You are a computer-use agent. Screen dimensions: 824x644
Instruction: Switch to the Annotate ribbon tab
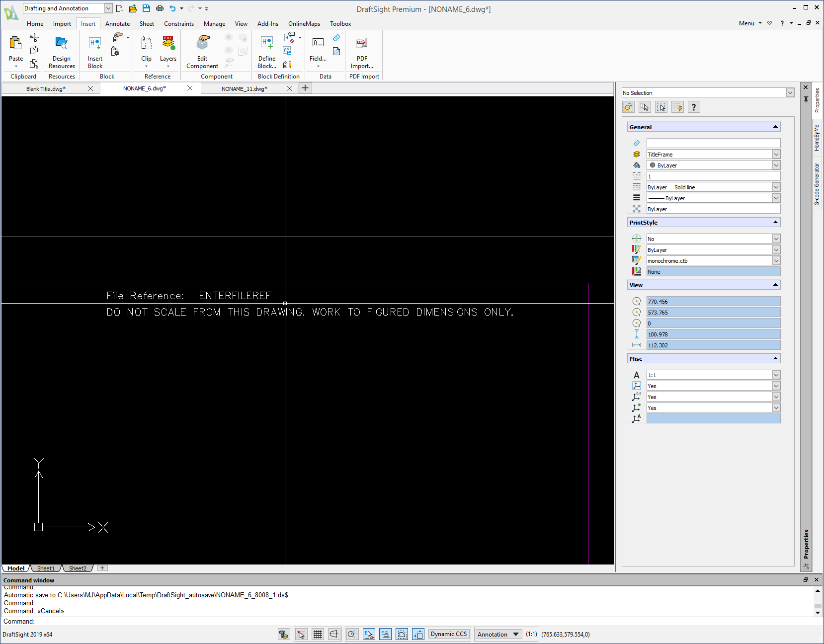click(117, 23)
